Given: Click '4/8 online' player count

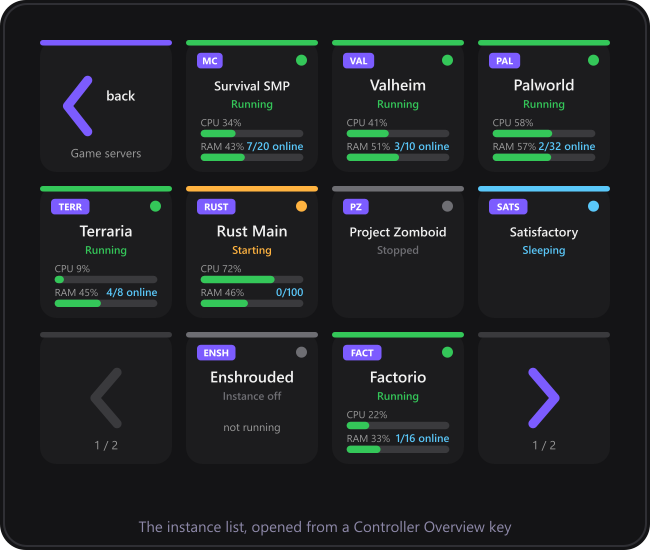Looking at the screenshot, I should (x=132, y=292).
